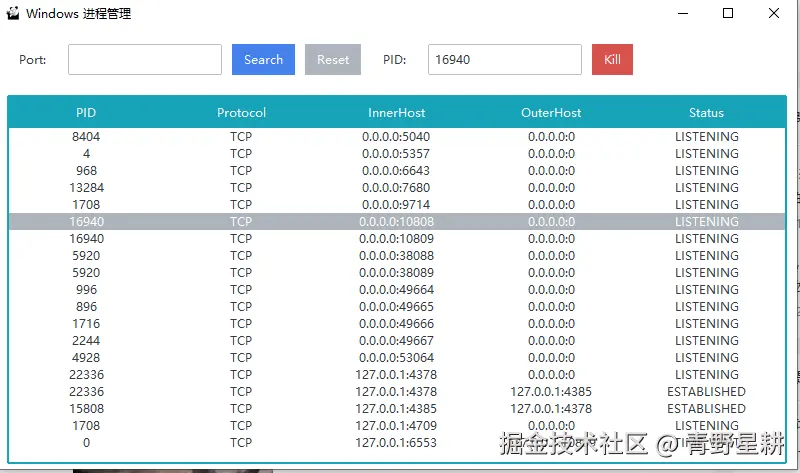Click InnerHost cell 0.0.0.0:49666
Viewport: 800px width, 473px height.
pyautogui.click(x=396, y=323)
